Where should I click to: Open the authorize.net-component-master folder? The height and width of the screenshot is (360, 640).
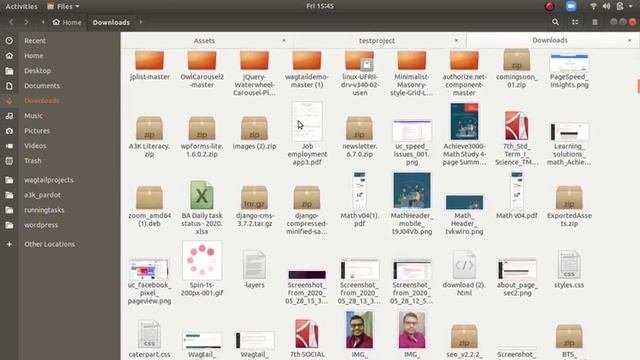pyautogui.click(x=464, y=73)
